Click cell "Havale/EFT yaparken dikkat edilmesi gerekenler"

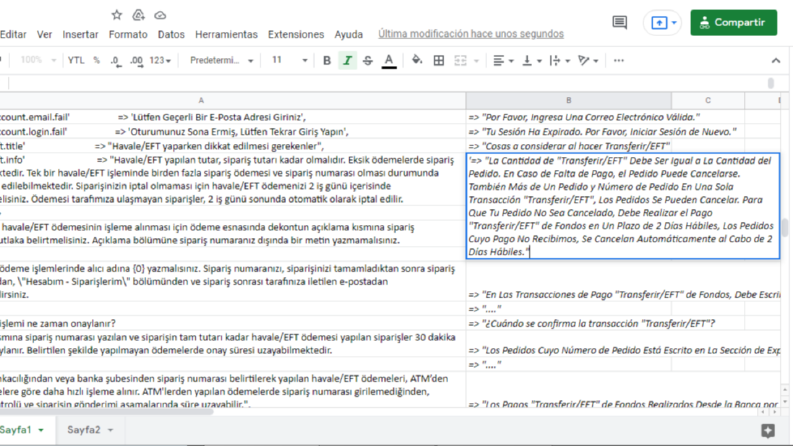click(x=233, y=146)
